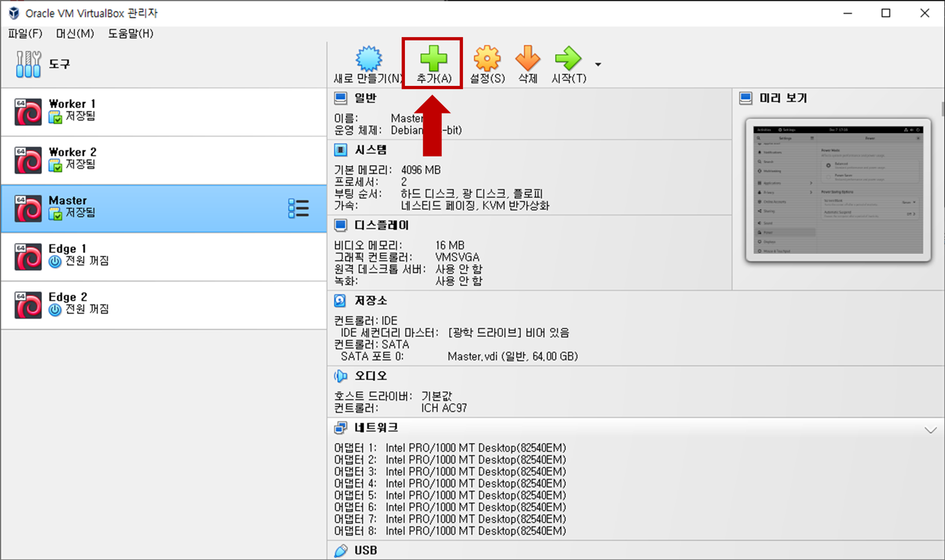
Task: Click the Start (시작) green arrow icon
Action: coord(568,59)
